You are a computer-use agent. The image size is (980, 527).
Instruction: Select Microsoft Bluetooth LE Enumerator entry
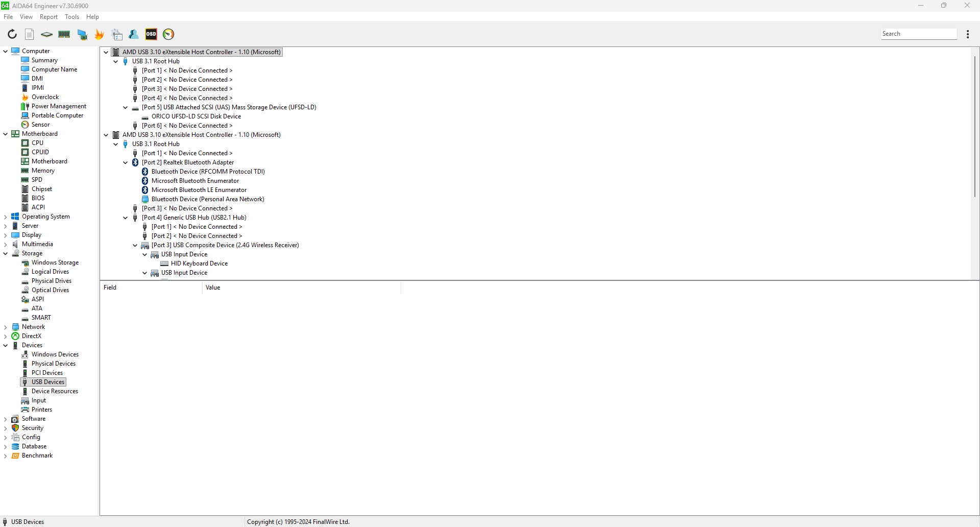[199, 190]
